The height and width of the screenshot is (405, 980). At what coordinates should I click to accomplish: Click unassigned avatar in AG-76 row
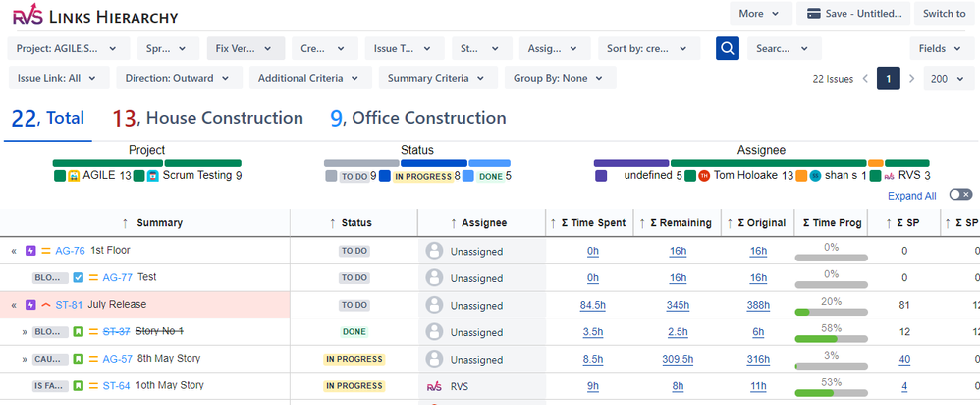coord(433,251)
